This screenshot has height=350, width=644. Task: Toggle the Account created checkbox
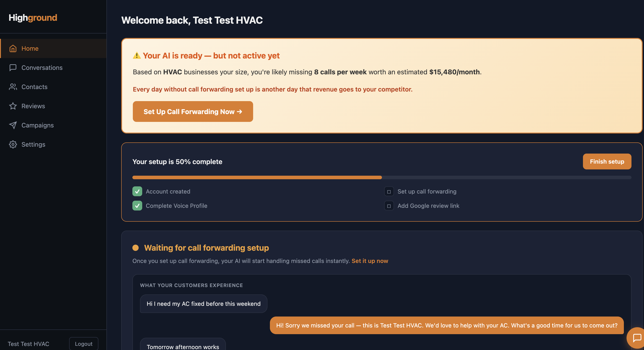(x=137, y=192)
